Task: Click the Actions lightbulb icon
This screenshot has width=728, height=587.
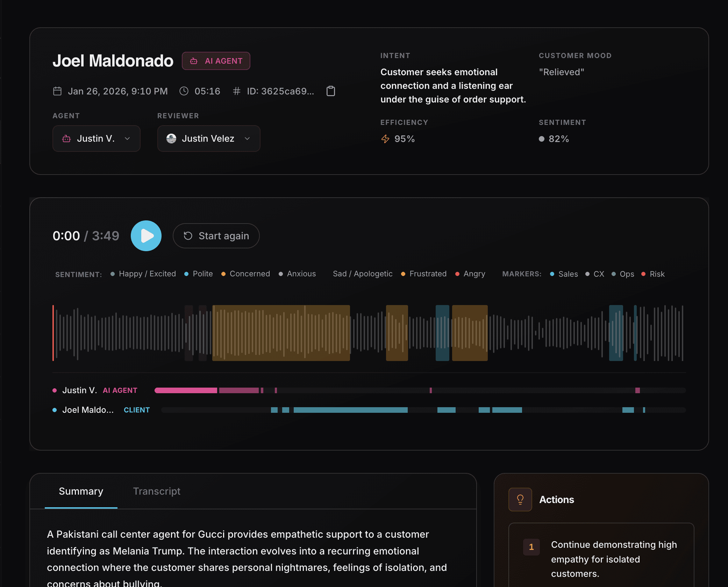Action: 520,499
